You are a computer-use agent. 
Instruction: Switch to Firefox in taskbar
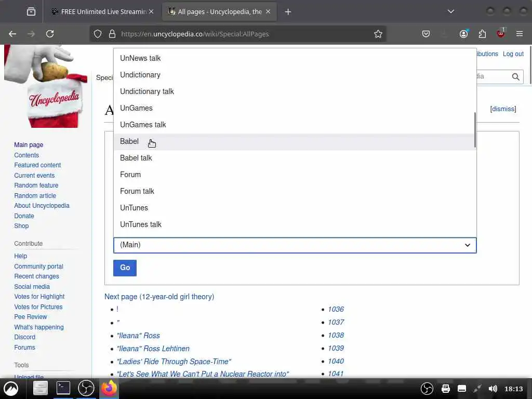[x=109, y=388]
